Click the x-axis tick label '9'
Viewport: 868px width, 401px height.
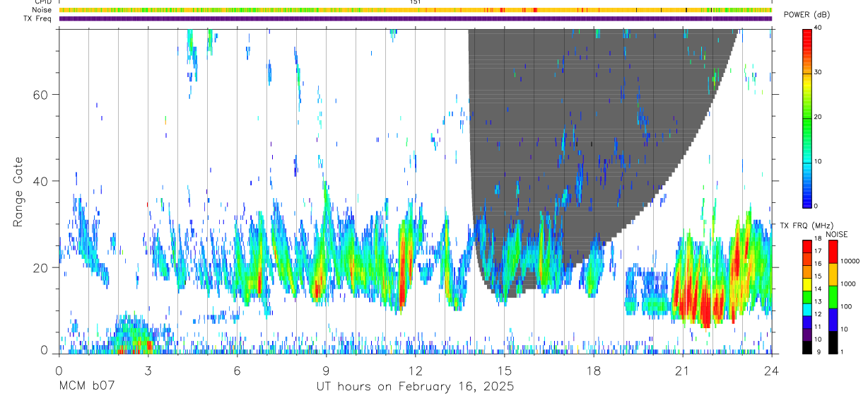[x=326, y=370]
